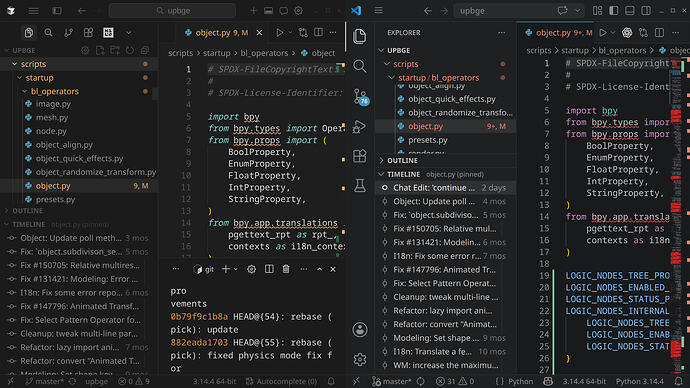
Task: Click the ChatGPT icon in right editor toolbar
Action: coord(627,33)
